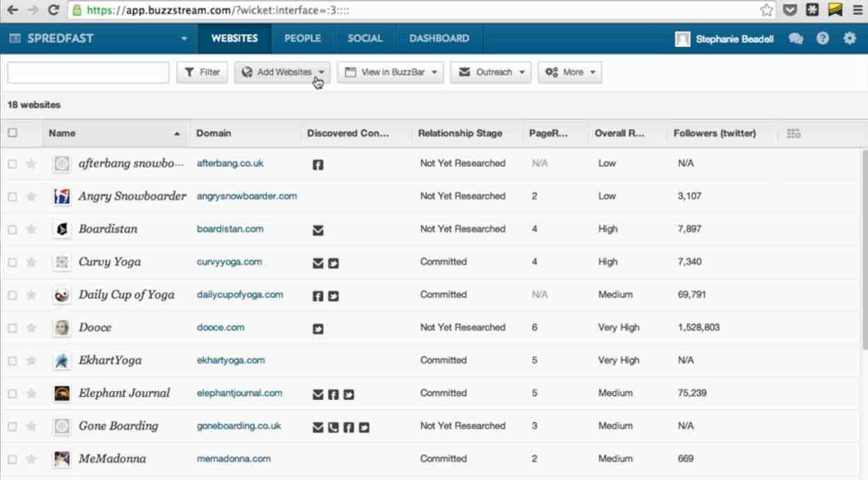The height and width of the screenshot is (480, 868).
Task: Open the Chrome hamburger menu
Action: 857,10
